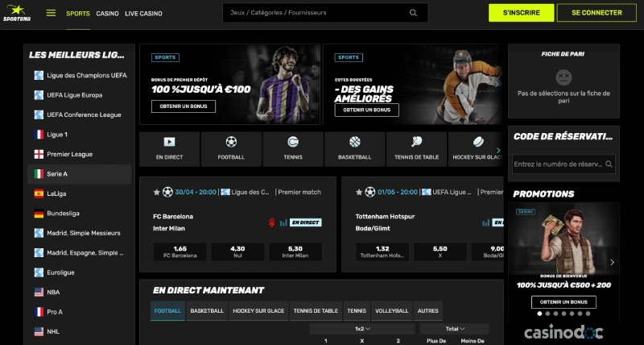This screenshot has width=644, height=345.
Task: Switch to the Tennis live tab
Action: 357,311
